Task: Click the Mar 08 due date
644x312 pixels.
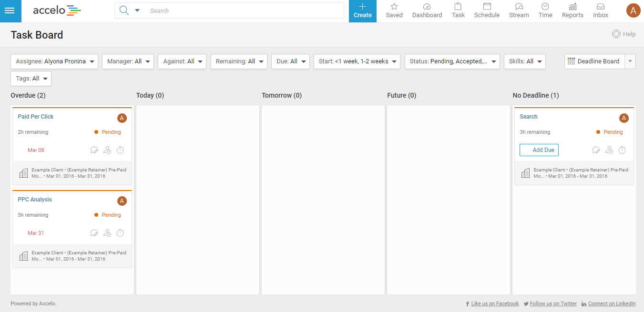Action: pos(36,151)
